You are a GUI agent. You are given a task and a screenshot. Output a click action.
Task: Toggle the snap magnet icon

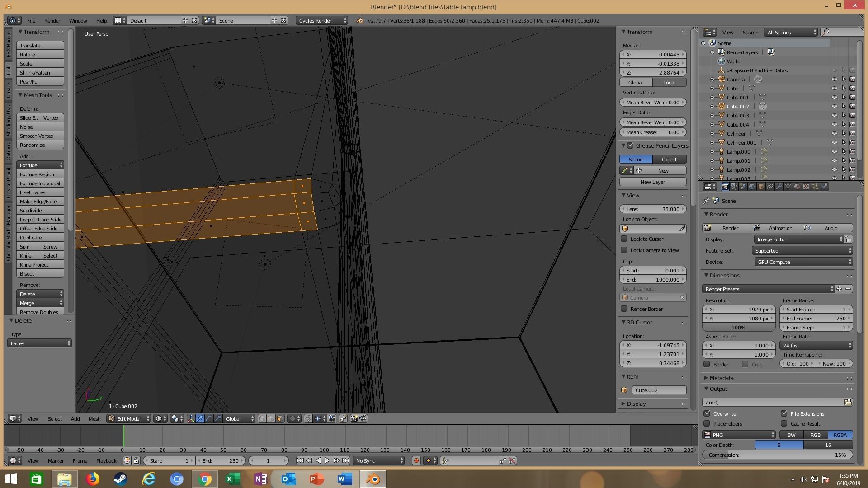tap(308, 418)
